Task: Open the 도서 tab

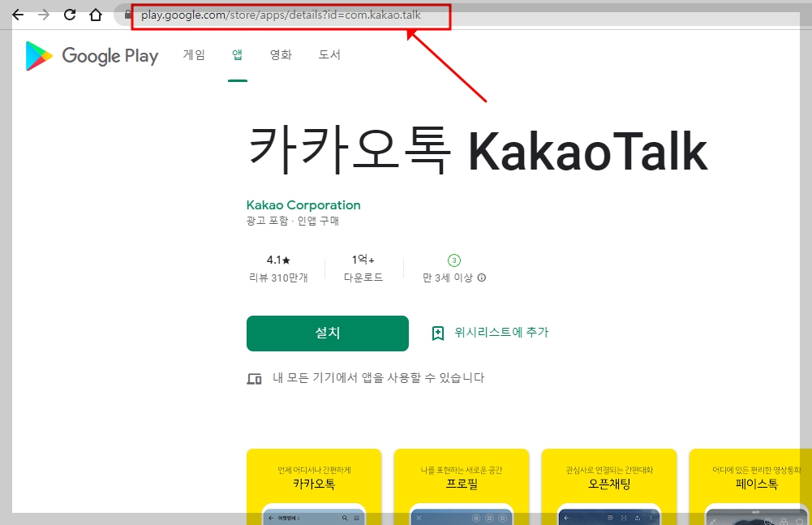Action: [329, 54]
